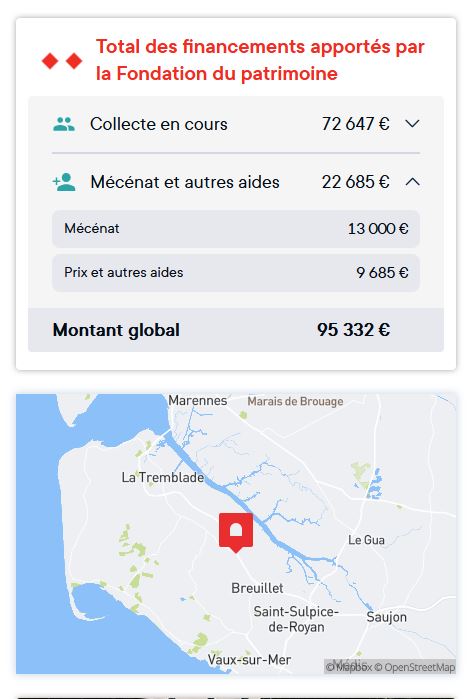
Task: Click Saujon label on the map
Action: [386, 617]
